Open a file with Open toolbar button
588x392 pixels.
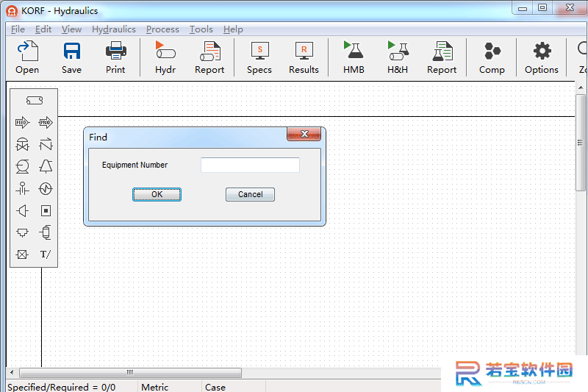coord(27,57)
